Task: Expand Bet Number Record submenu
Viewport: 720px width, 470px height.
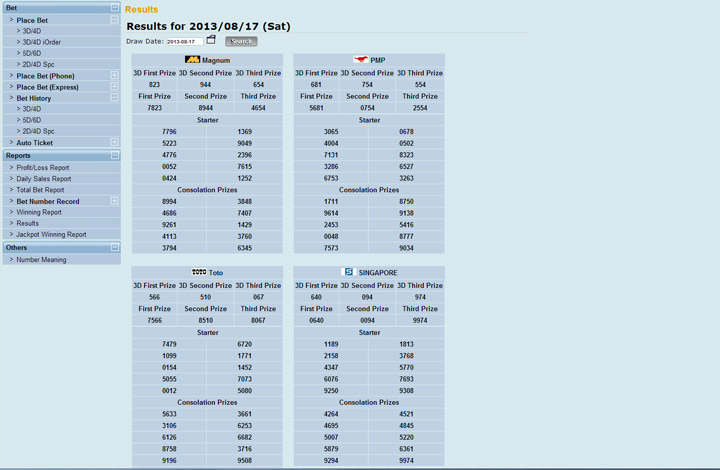Action: tap(114, 201)
